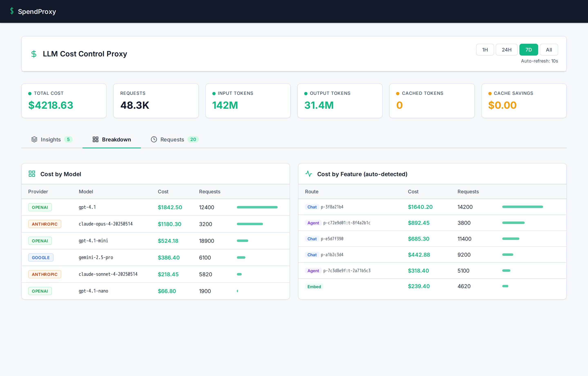Click the usage bar next to gpt-4.1 cost
This screenshot has width=588, height=376.
tap(257, 207)
